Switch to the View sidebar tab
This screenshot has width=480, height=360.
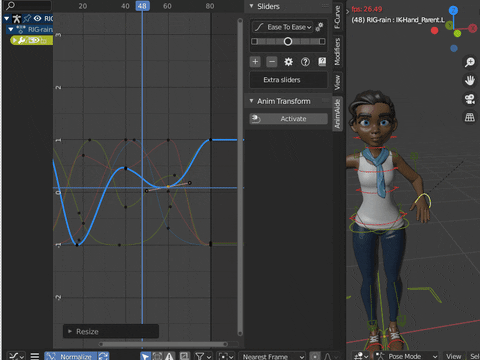(337, 82)
